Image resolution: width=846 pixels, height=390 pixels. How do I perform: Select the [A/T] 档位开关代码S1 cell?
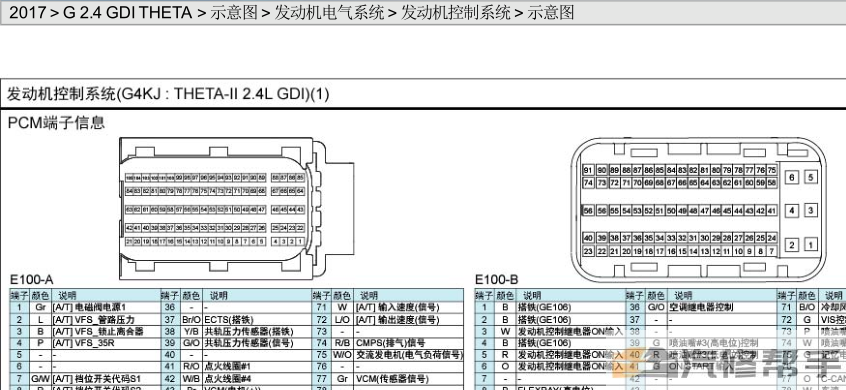tap(106, 379)
